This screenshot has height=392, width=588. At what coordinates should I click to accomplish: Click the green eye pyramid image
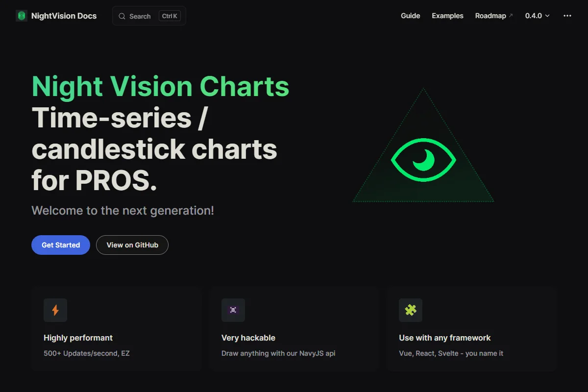(423, 145)
